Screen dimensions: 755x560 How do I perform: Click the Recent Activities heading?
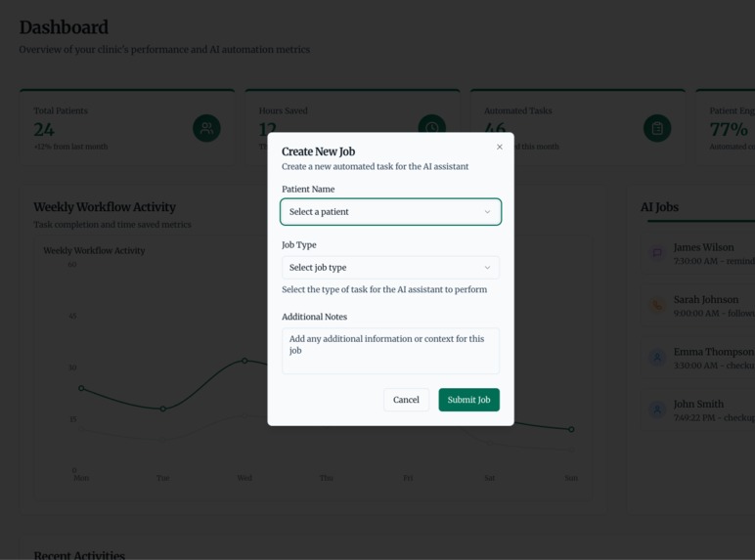point(79,555)
